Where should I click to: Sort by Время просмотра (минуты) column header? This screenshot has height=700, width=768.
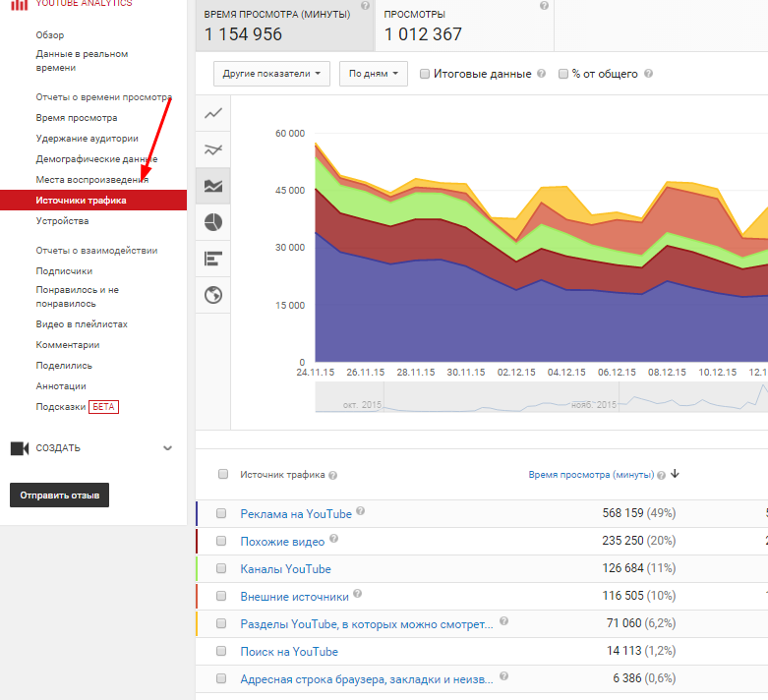click(x=591, y=475)
